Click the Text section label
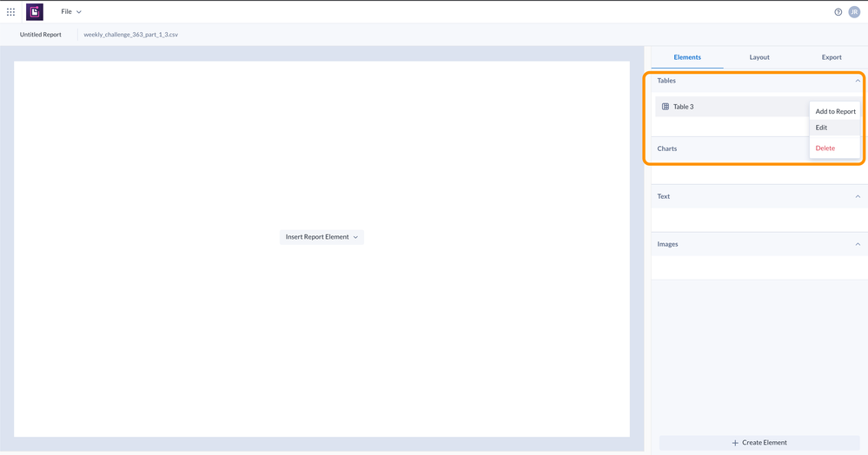This screenshot has width=868, height=455. click(663, 196)
